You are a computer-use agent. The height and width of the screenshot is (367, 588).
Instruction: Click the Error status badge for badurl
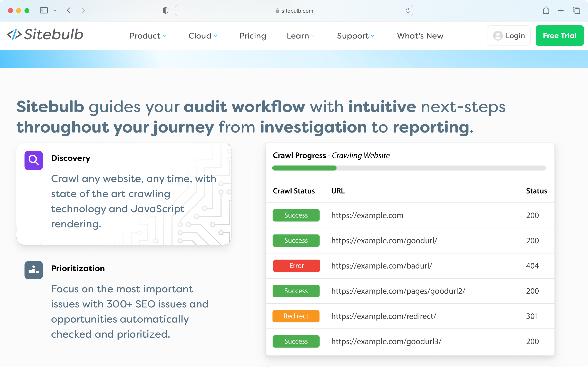coord(296,265)
